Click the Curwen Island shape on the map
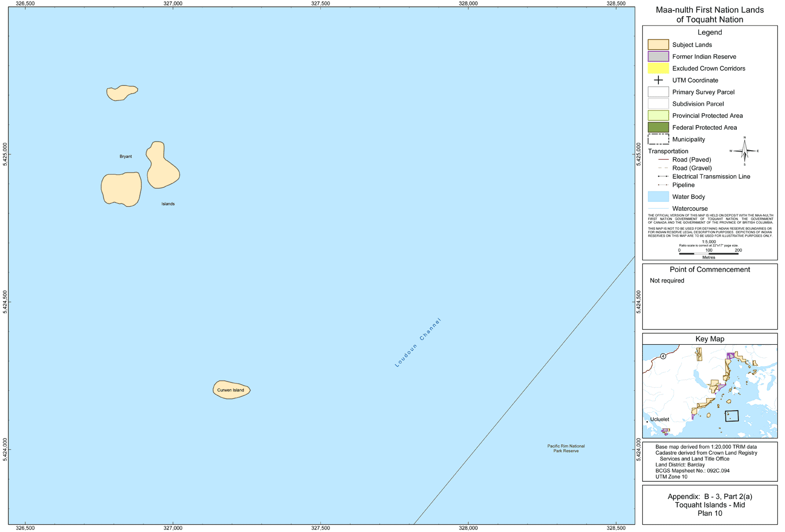 click(231, 390)
